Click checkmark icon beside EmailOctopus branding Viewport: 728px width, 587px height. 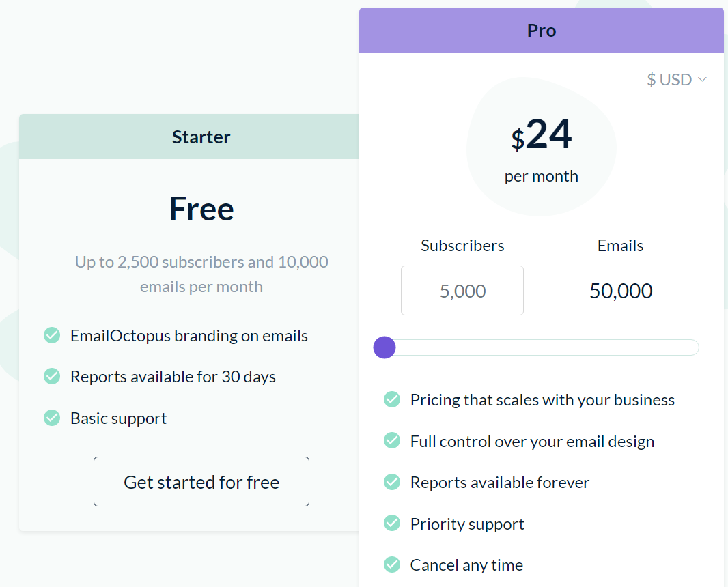[x=52, y=335]
